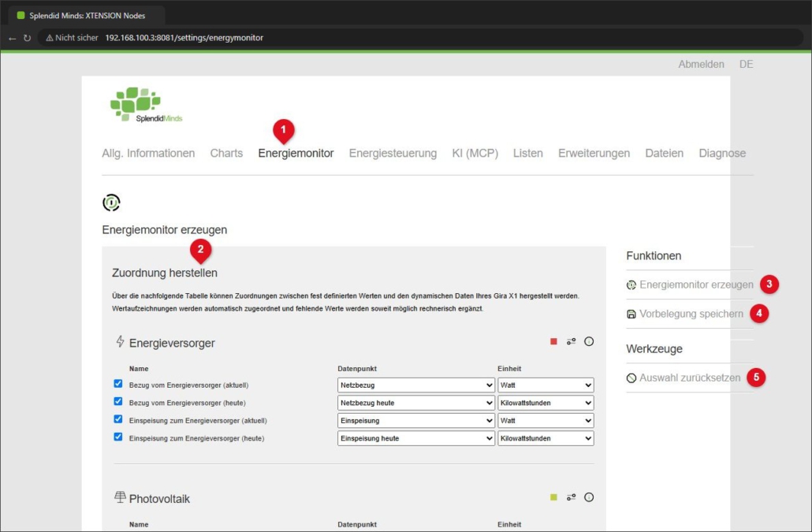Click 'Energiemonitor erzeugen' function link

696,285
